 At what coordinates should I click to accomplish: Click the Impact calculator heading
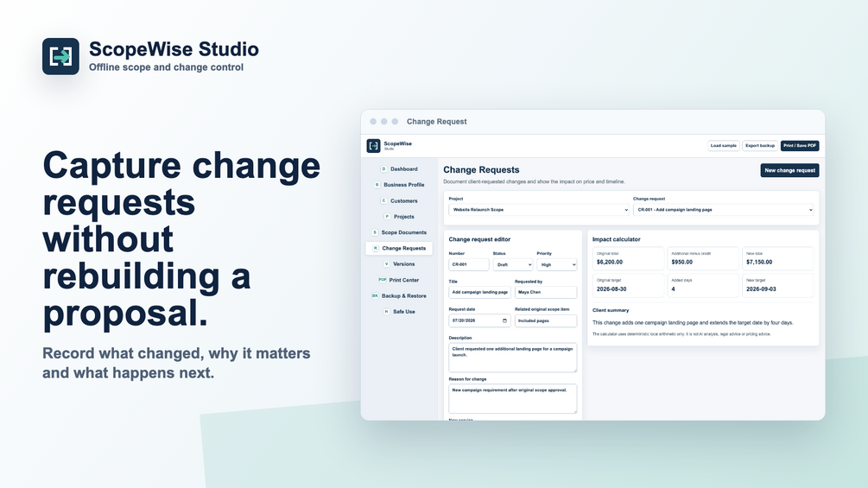tap(616, 239)
